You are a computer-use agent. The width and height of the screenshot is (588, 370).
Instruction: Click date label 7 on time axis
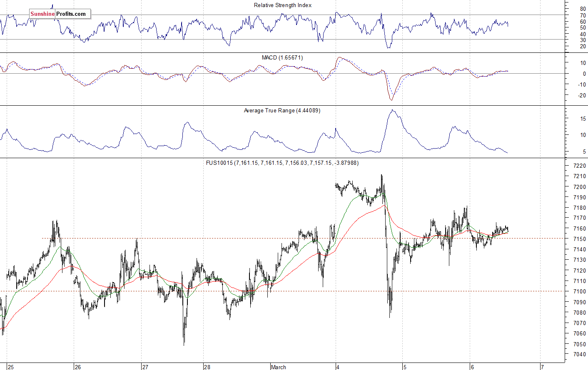click(x=542, y=367)
